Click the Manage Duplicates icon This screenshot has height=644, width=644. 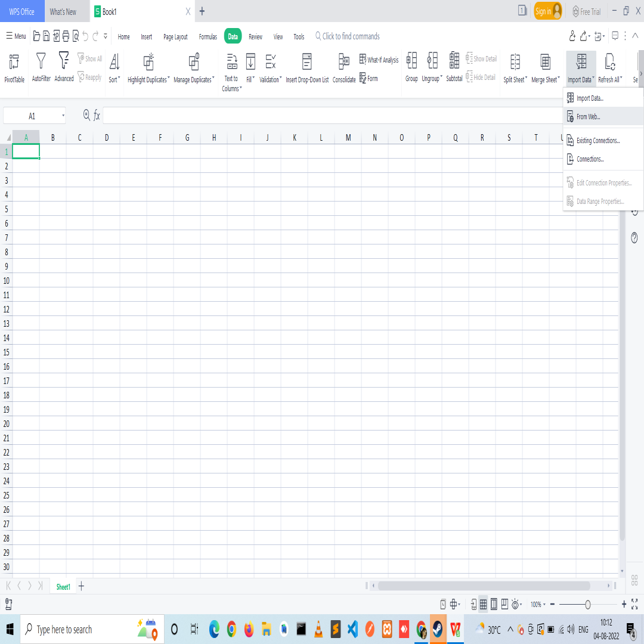pyautogui.click(x=194, y=61)
